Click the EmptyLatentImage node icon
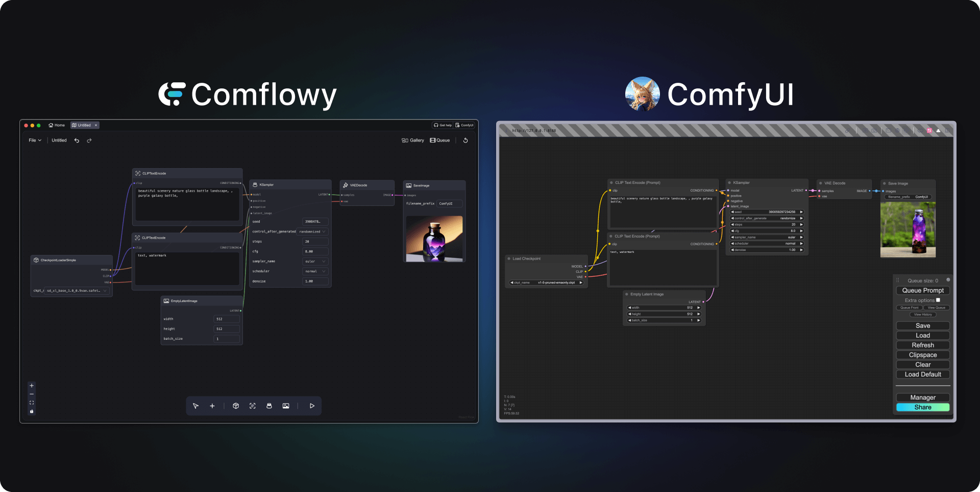 pos(166,301)
